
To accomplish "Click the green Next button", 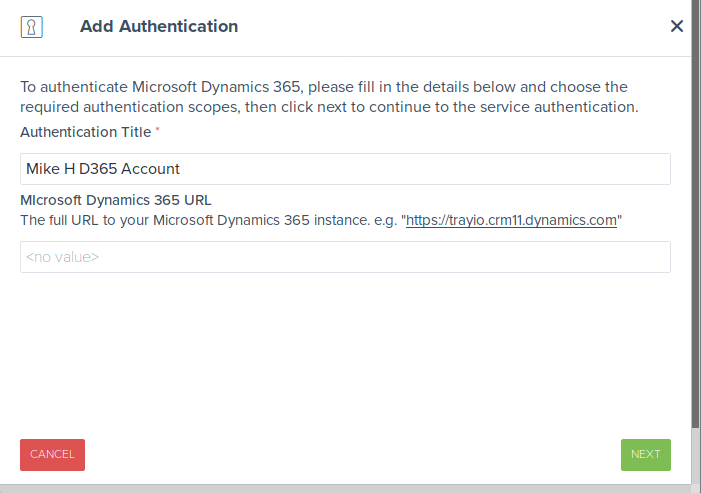I will coord(645,454).
